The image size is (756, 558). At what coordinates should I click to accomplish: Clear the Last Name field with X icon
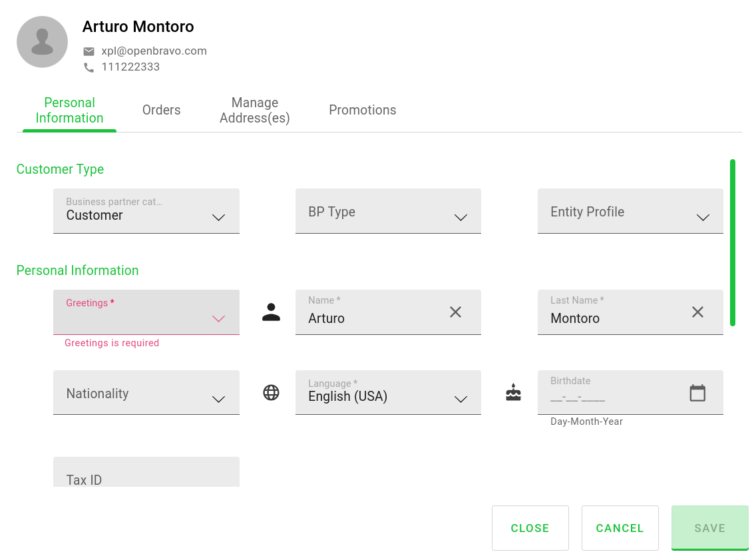pyautogui.click(x=697, y=312)
